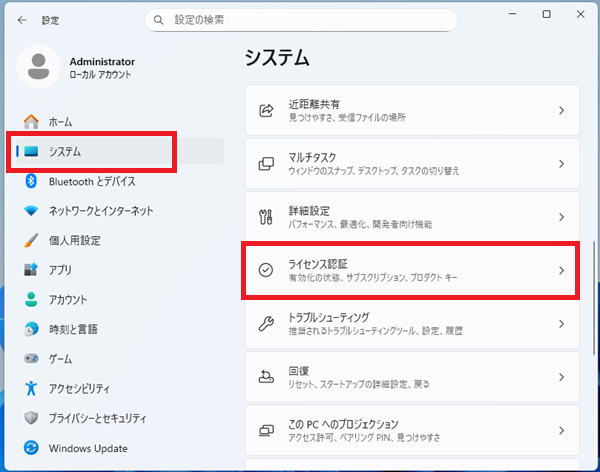Image resolution: width=600 pixels, height=472 pixels.
Task: Select システム in the sidebar
Action: point(65,151)
